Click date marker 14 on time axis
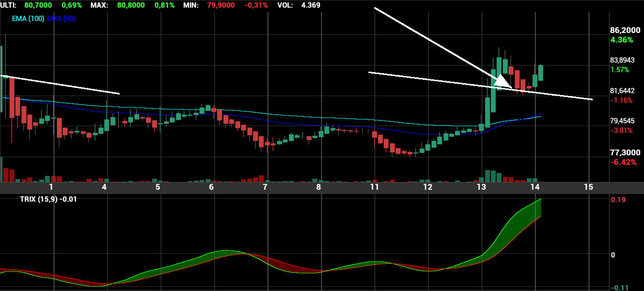The image size is (644, 291). point(535,187)
